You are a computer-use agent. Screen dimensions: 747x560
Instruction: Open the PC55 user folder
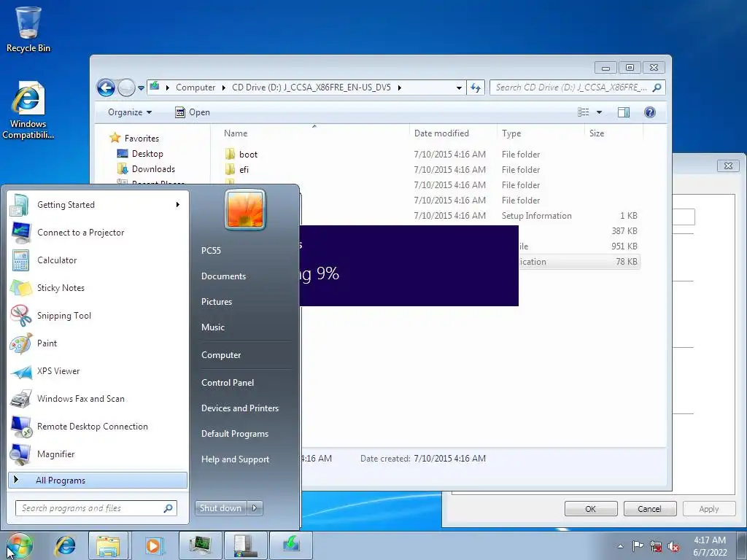click(x=211, y=251)
